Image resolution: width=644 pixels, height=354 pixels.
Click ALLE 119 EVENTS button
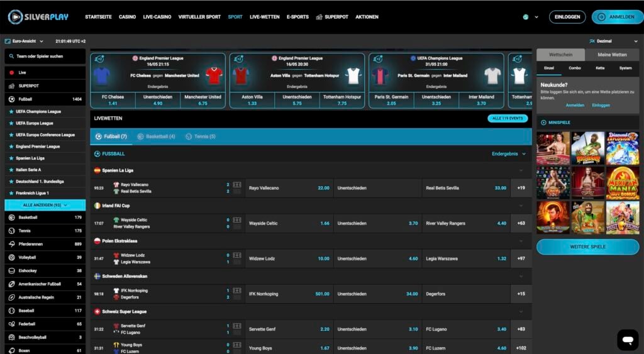click(508, 118)
